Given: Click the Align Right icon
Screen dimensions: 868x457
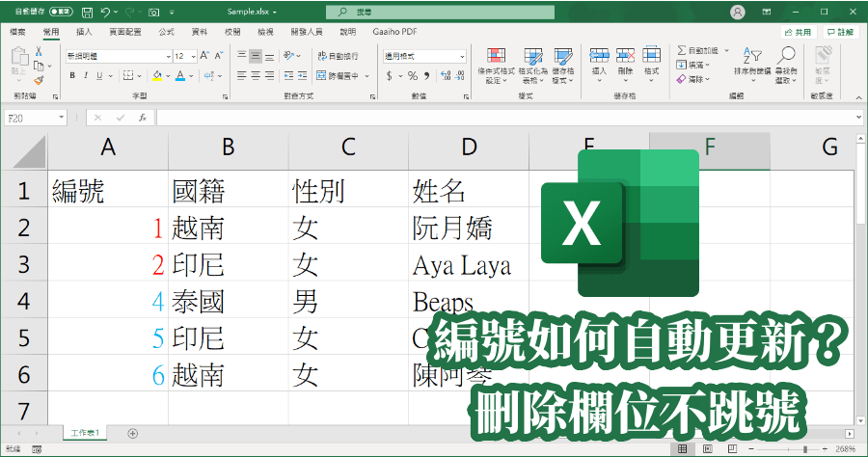Looking at the screenshot, I should tap(270, 75).
